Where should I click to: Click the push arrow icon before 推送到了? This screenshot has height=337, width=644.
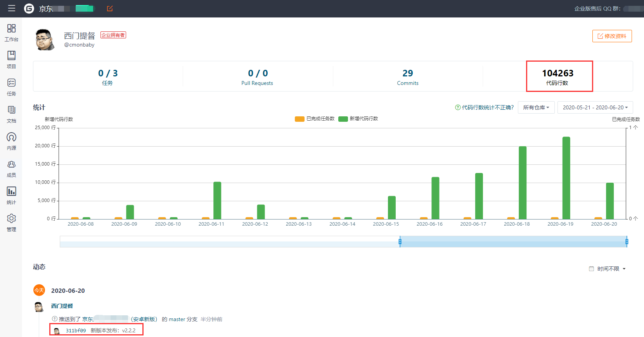55,319
